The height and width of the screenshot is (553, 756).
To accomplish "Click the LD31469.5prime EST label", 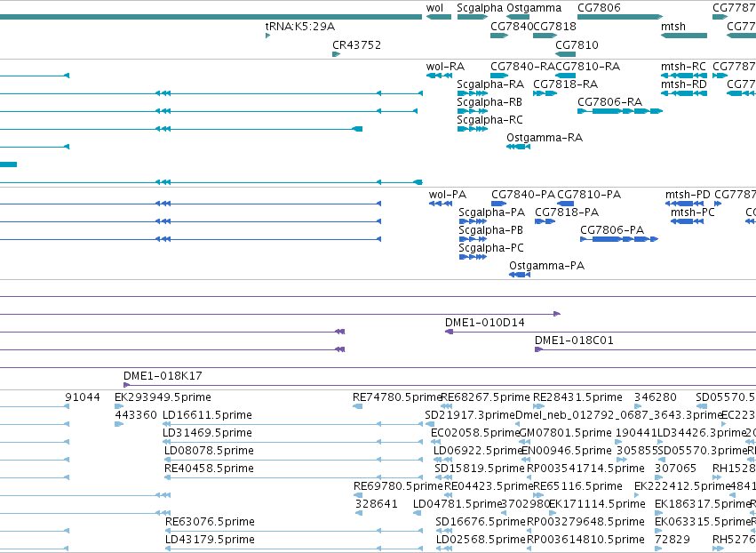I will pos(207,433).
